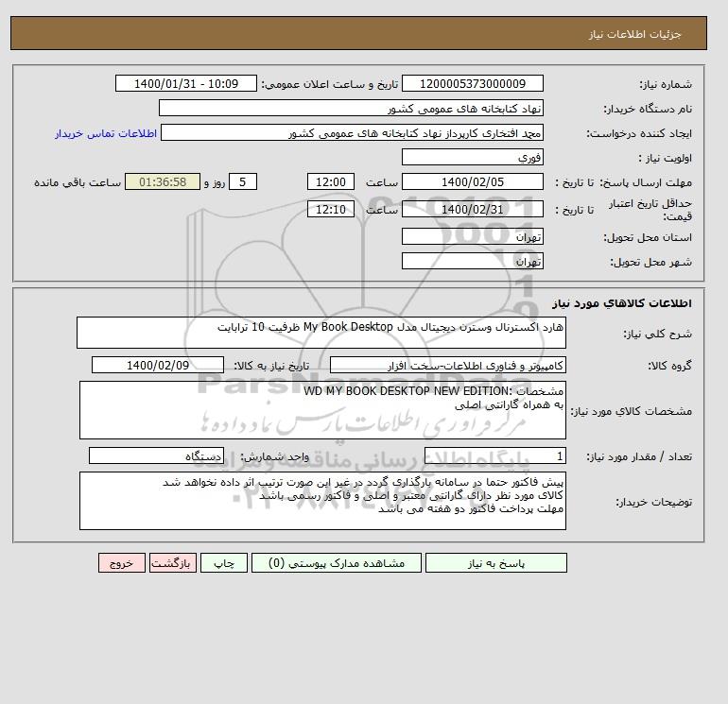Click the label نام دستگاه خریدار

(648, 109)
